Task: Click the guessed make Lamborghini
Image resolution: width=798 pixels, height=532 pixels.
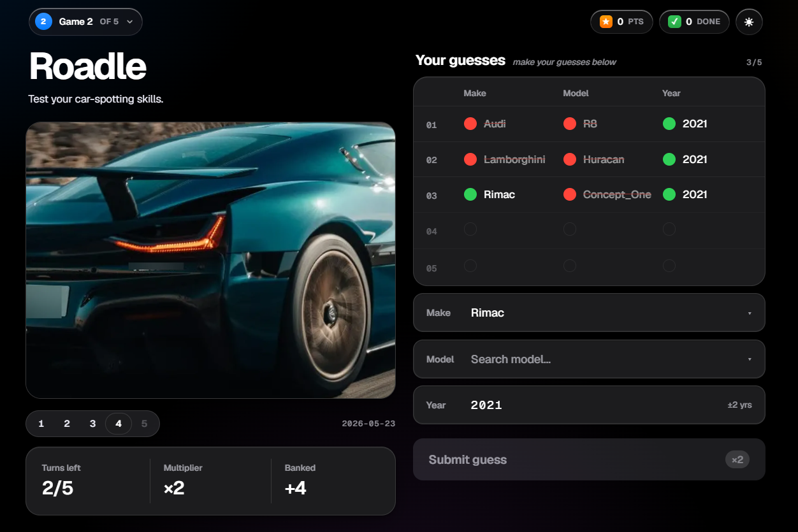Action: coord(514,159)
